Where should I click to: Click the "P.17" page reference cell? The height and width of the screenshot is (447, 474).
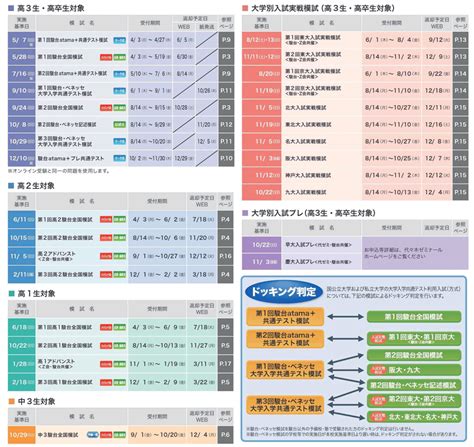[225, 364]
